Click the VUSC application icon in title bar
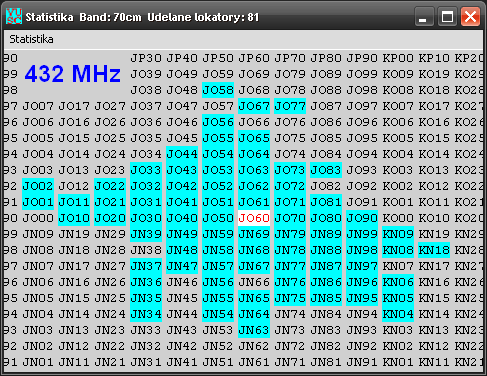The image size is (487, 376). pyautogui.click(x=14, y=16)
